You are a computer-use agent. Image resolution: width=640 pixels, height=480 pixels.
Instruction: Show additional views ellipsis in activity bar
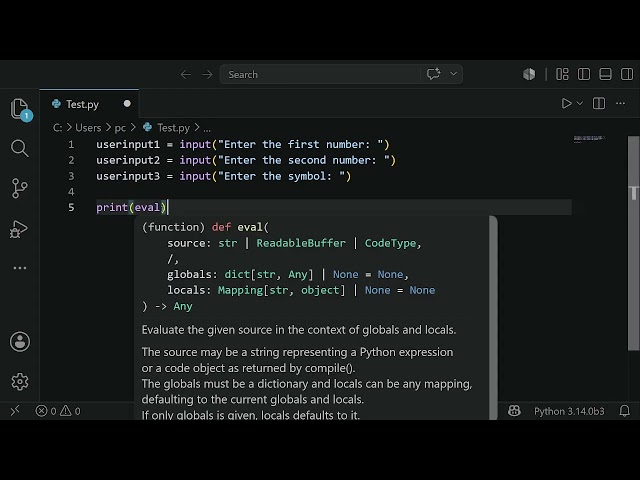(20, 268)
